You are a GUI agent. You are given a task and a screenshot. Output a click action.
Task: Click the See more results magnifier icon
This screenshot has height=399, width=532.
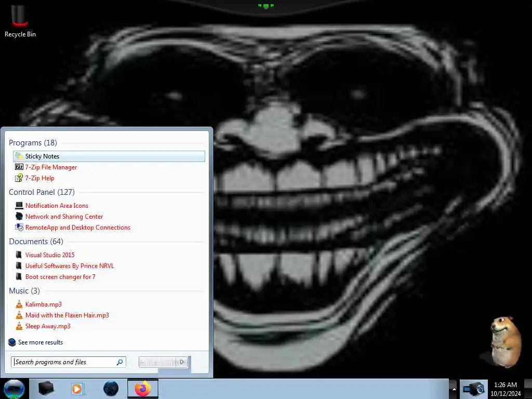click(x=12, y=342)
